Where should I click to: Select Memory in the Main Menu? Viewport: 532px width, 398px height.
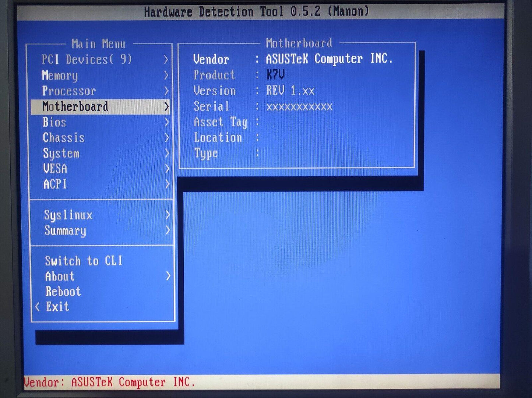[x=60, y=75]
